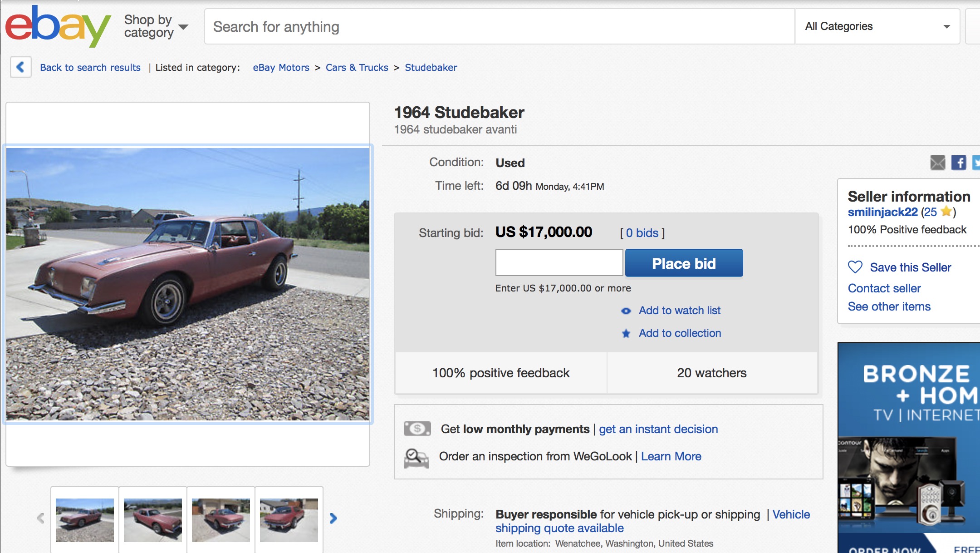The image size is (980, 553).
Task: Click the eBay logo
Action: pos(58,26)
